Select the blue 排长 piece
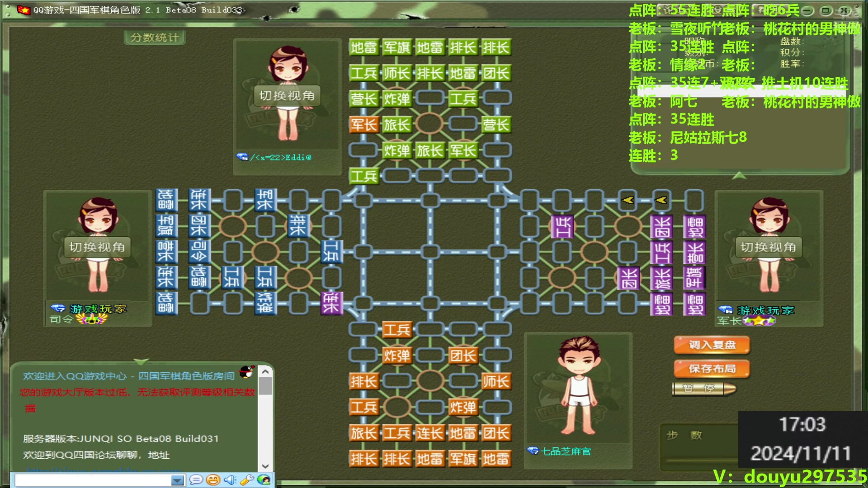 pyautogui.click(x=298, y=226)
